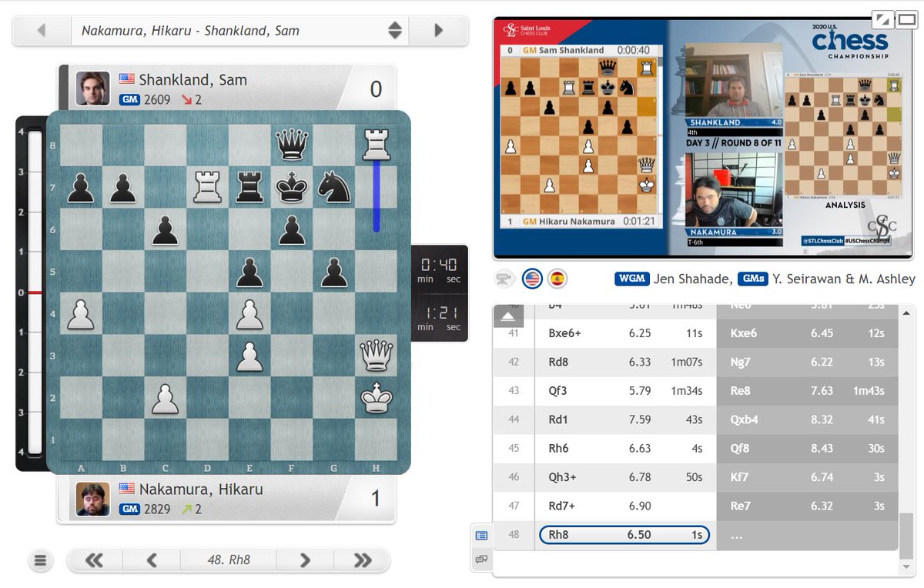This screenshot has height=588, width=924.
Task: Go to the previous game with left arrow
Action: (x=42, y=31)
